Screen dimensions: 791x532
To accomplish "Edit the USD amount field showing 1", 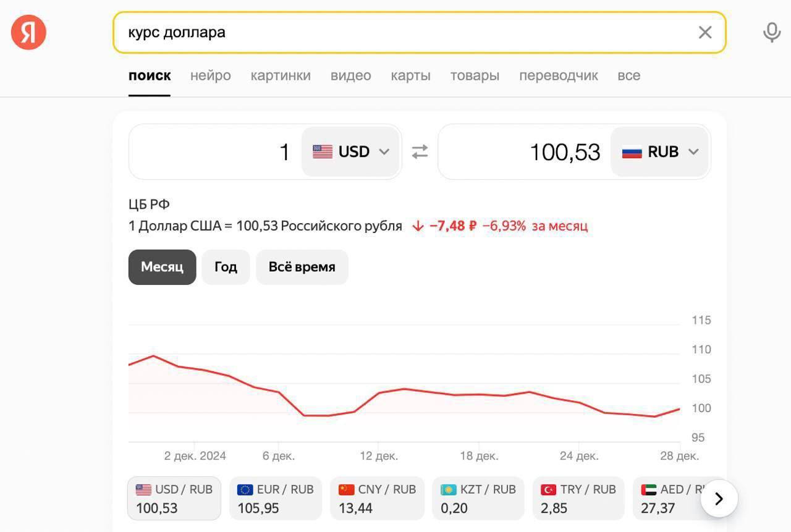I will [215, 151].
